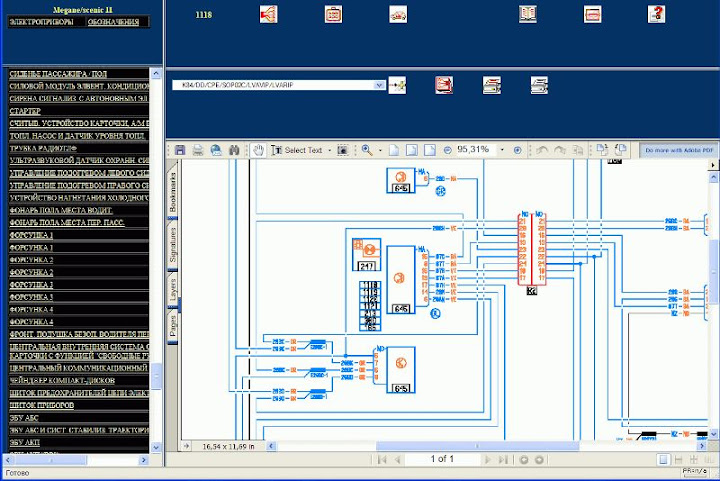Open the ЧЕЙНДЖЕР КОМПАКТ-ДИСКОВ link

62,380
